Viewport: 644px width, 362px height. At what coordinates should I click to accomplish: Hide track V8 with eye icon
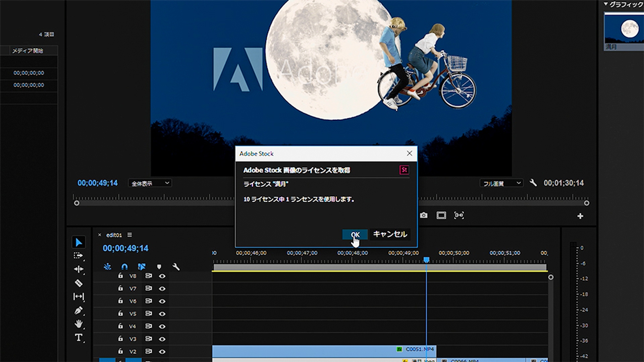[162, 276]
